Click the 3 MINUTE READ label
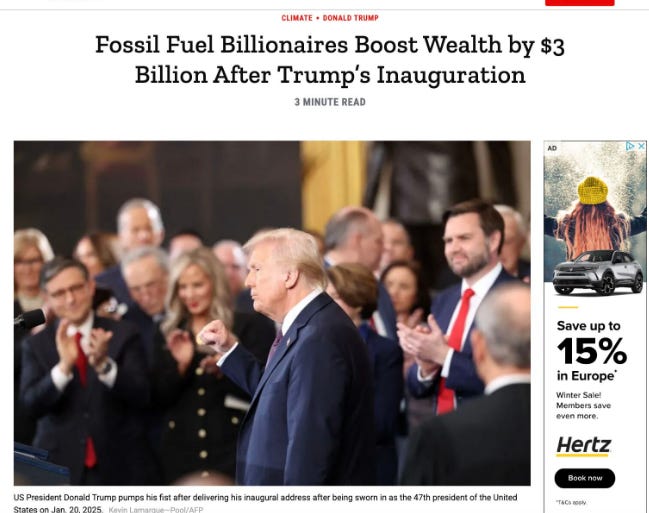The width and height of the screenshot is (649, 513). point(330,102)
